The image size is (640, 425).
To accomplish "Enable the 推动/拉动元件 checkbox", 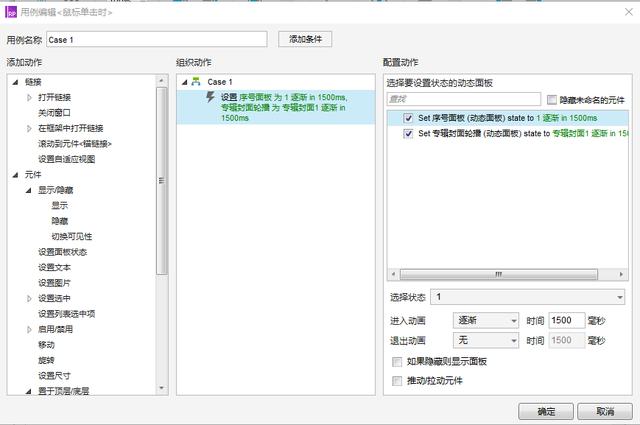I will [x=397, y=381].
